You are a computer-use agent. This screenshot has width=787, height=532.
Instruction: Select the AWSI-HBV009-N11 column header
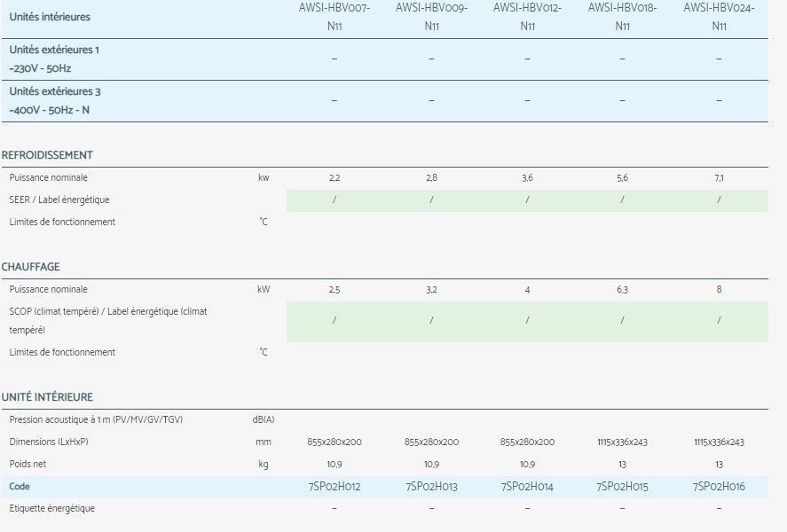431,17
